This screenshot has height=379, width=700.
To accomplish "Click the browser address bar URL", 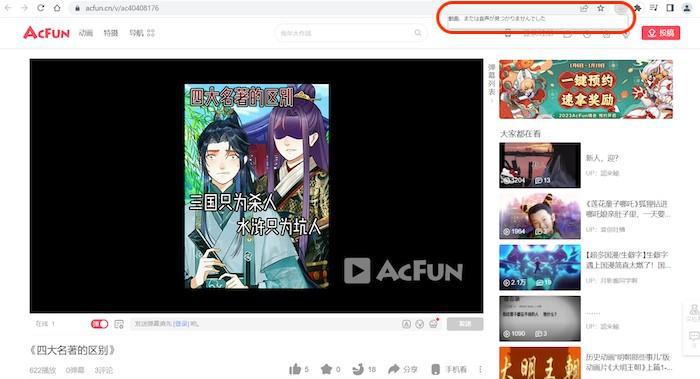I will pos(122,8).
